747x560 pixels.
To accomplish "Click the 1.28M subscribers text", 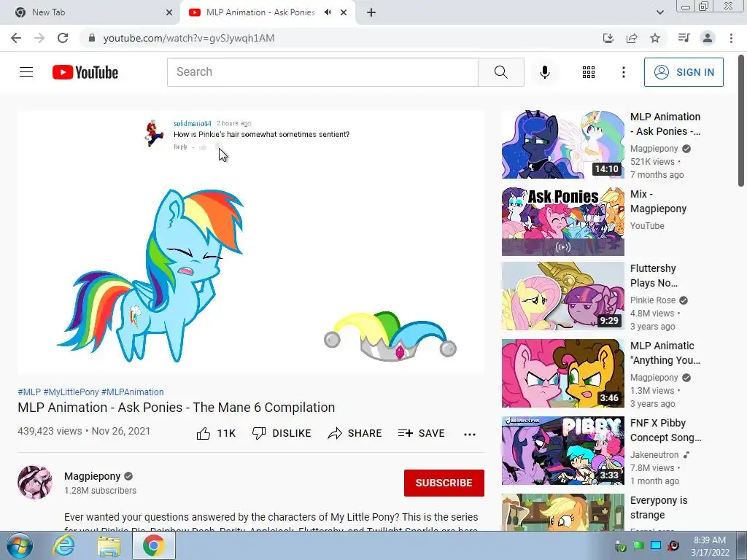I will (x=100, y=491).
